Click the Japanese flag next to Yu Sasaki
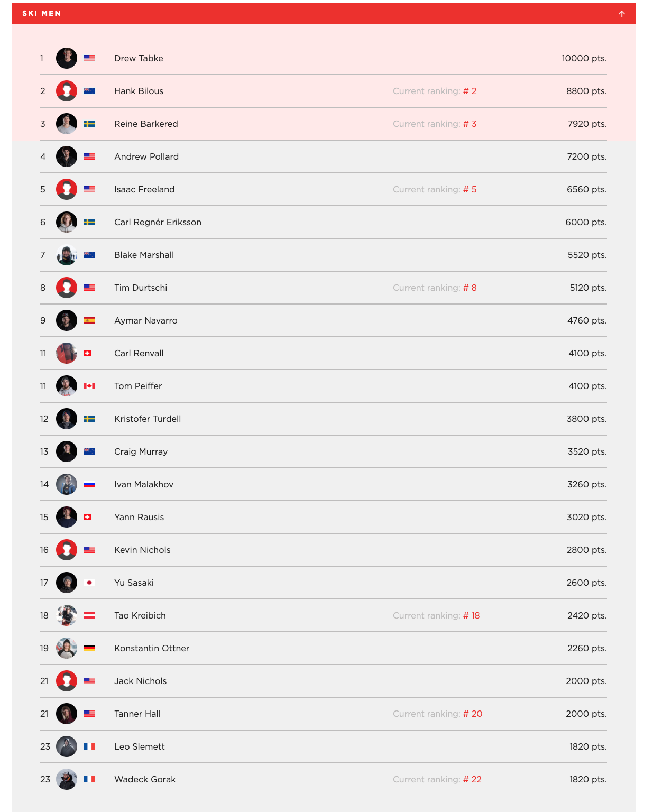Viewport: 662px width, 812px height. tap(89, 583)
